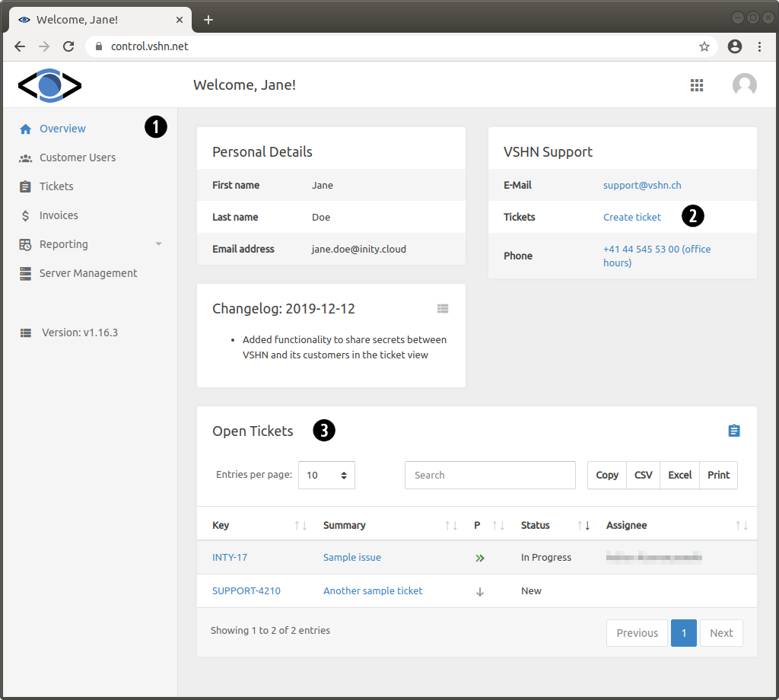Export tickets with the CSV button
Image resolution: width=779 pixels, height=700 pixels.
643,475
